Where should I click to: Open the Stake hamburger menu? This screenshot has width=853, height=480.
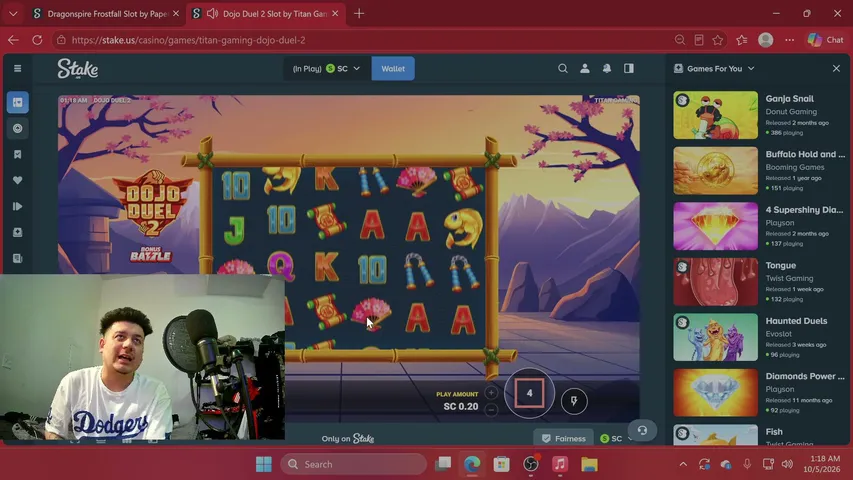(17, 69)
